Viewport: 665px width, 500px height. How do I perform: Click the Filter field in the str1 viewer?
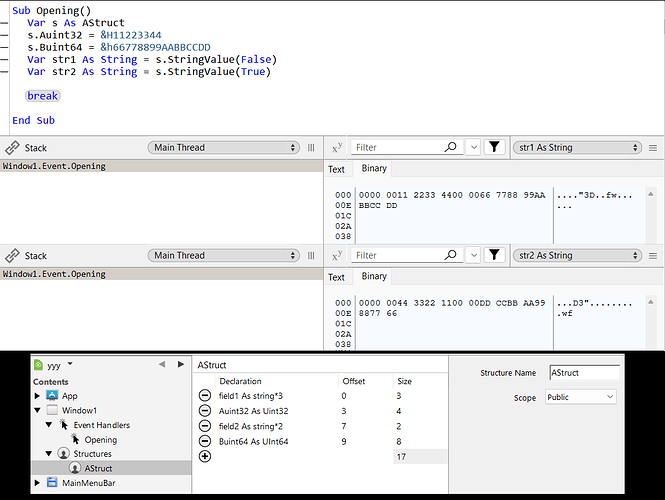tap(397, 148)
